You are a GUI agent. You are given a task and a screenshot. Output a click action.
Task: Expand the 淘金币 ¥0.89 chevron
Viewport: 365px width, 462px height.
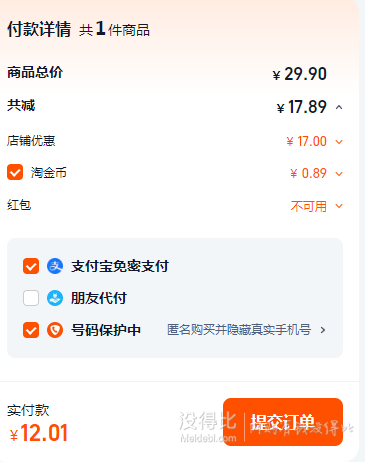pyautogui.click(x=339, y=174)
